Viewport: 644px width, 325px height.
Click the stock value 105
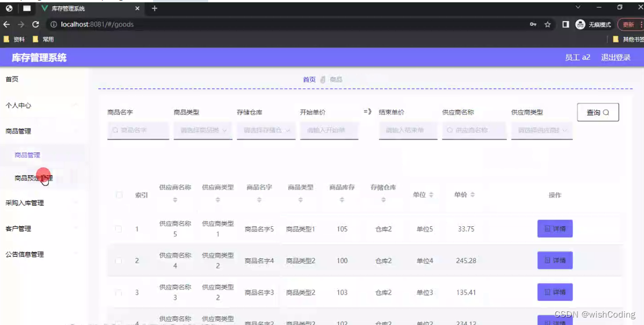click(x=342, y=229)
